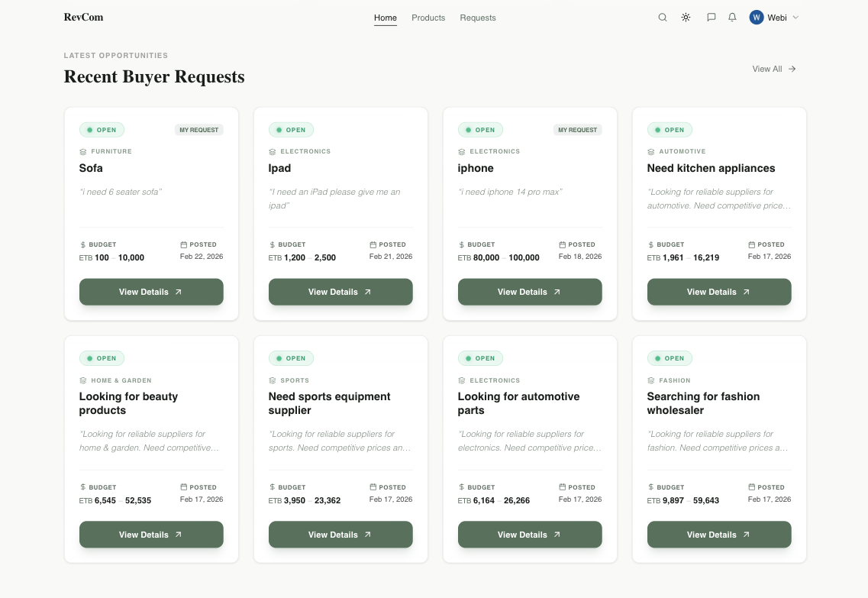Click the View All link

click(774, 69)
